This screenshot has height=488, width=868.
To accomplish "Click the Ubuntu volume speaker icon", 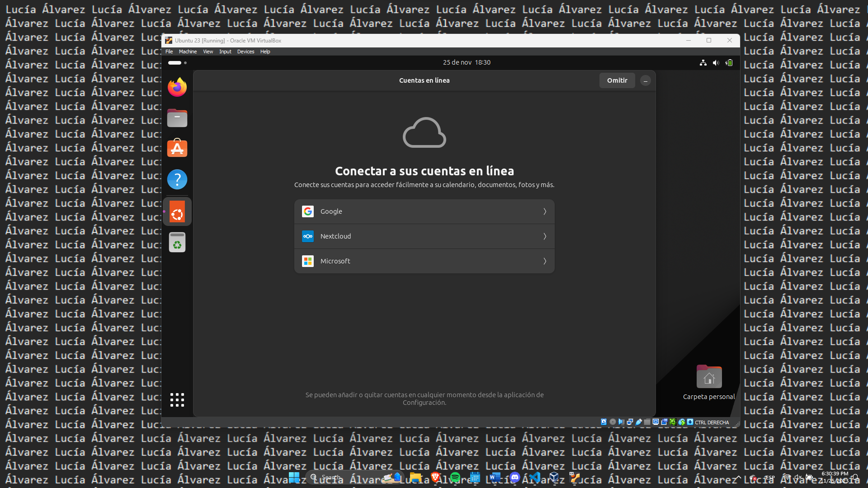I will (x=716, y=63).
